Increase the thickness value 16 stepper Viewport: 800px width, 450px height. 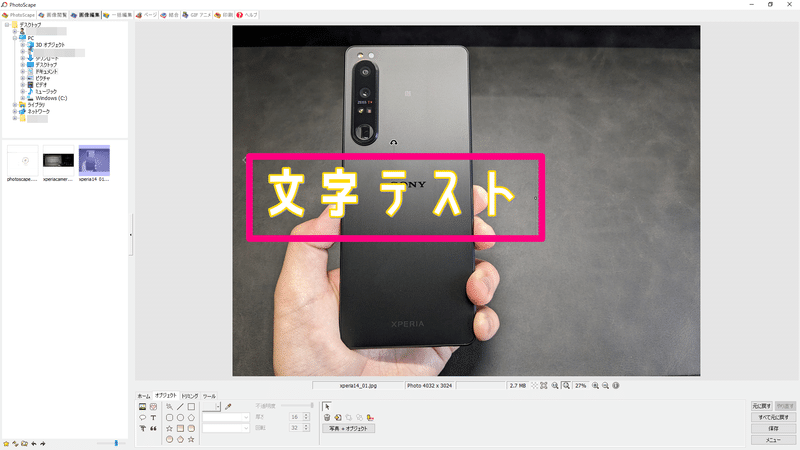pyautogui.click(x=306, y=415)
